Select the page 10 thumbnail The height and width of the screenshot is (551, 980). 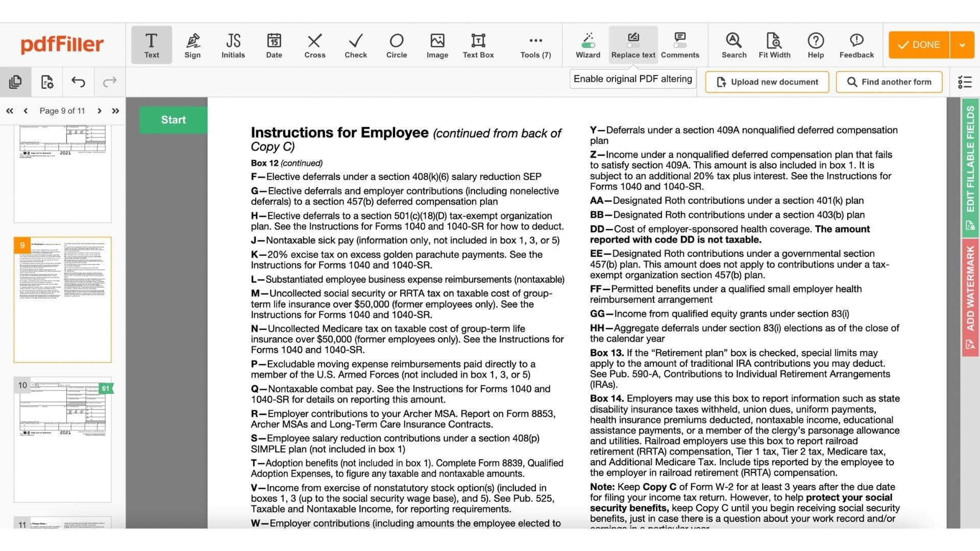(62, 439)
